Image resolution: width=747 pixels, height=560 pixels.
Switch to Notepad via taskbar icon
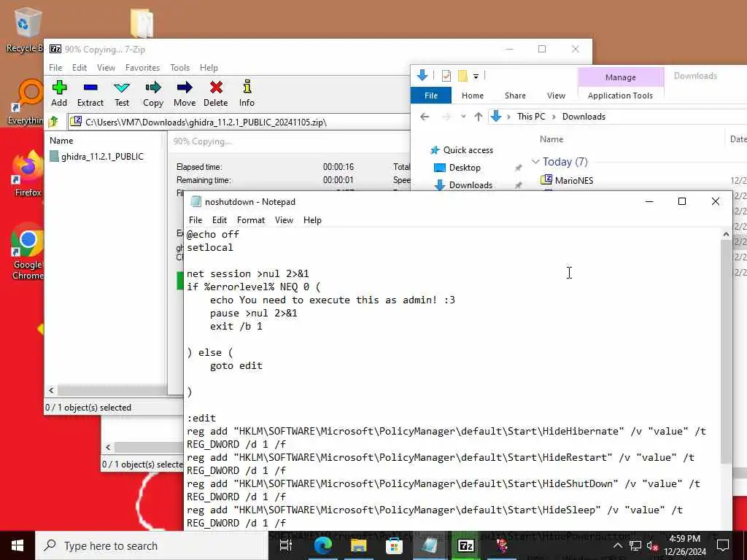pos(430,545)
